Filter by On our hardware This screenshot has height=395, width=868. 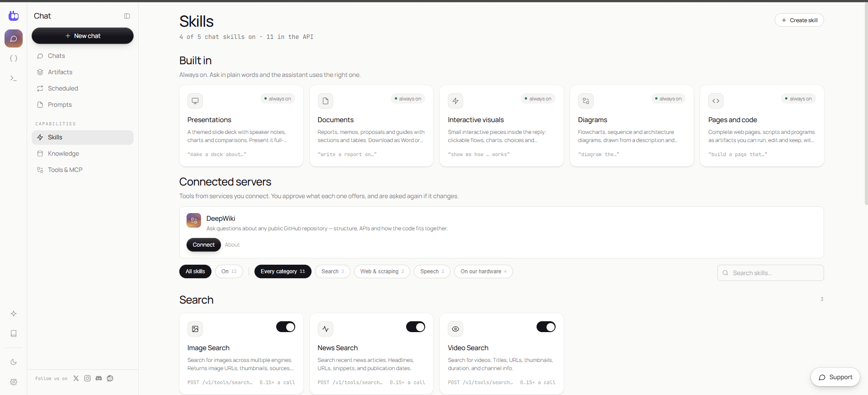(484, 271)
